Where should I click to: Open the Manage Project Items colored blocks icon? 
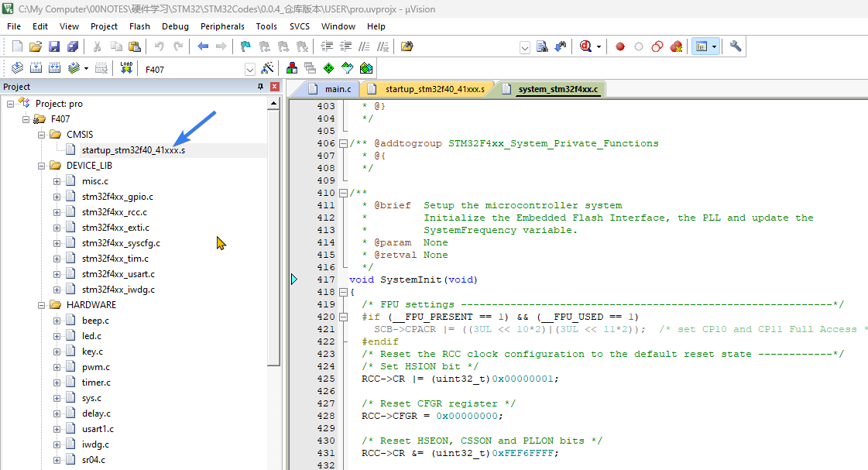[x=292, y=68]
